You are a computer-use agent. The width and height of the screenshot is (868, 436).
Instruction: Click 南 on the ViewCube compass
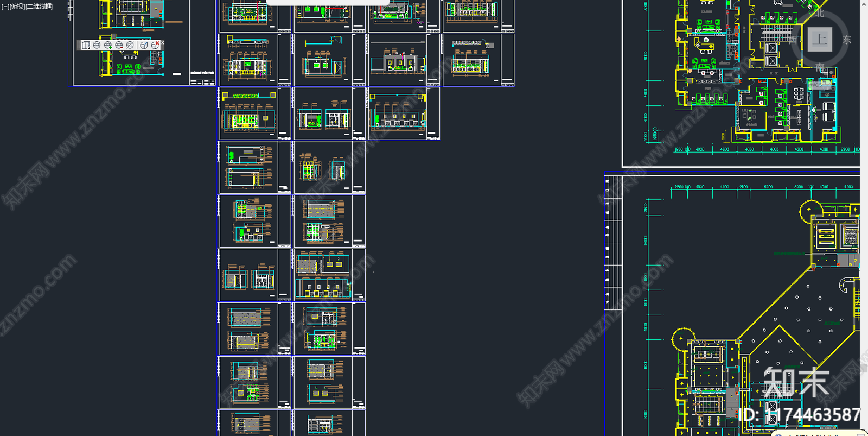(x=820, y=68)
